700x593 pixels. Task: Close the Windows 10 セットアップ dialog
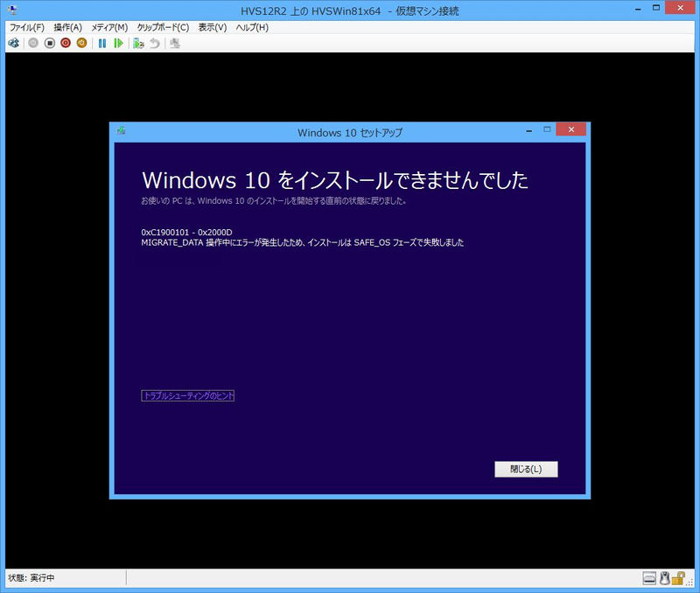[571, 129]
